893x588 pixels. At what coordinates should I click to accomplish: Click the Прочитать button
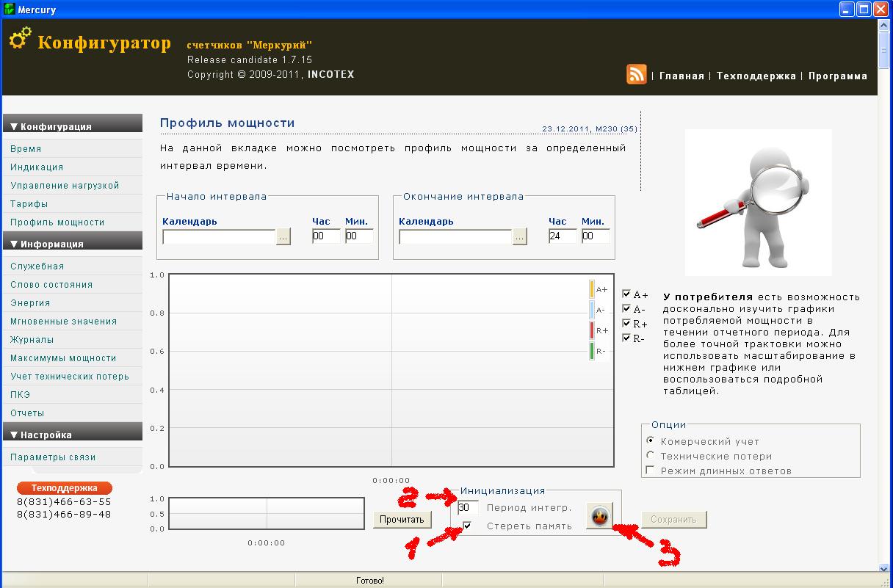click(x=402, y=520)
